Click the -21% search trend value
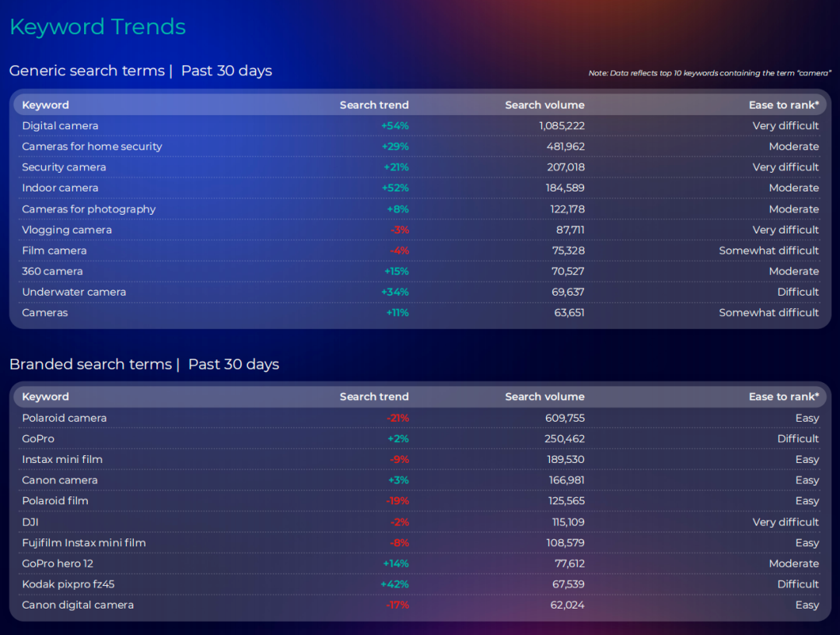This screenshot has width=840, height=635. [x=397, y=419]
